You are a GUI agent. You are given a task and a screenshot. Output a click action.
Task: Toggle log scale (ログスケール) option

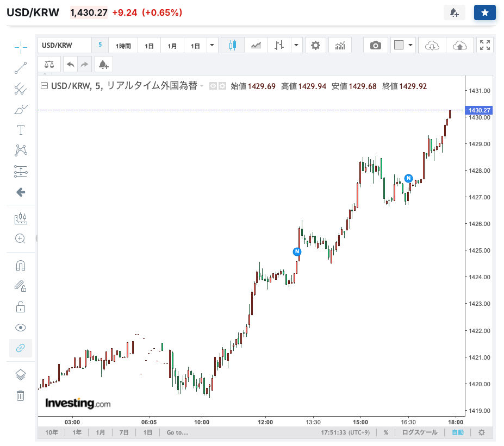click(x=419, y=433)
